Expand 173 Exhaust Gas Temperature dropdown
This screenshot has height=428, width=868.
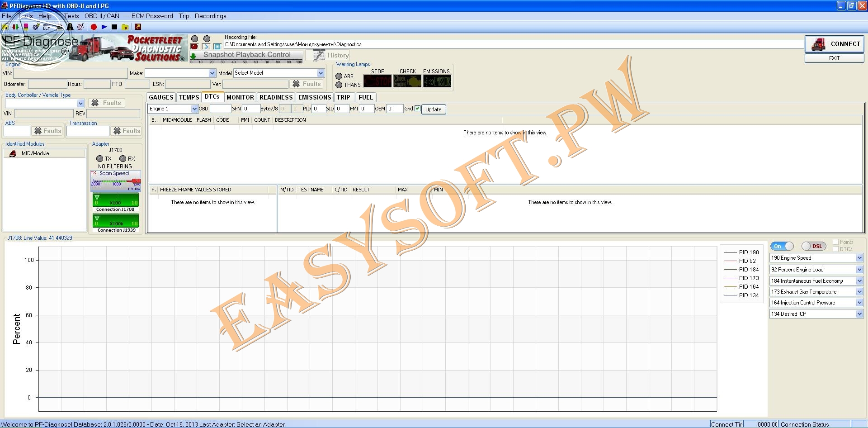point(859,292)
